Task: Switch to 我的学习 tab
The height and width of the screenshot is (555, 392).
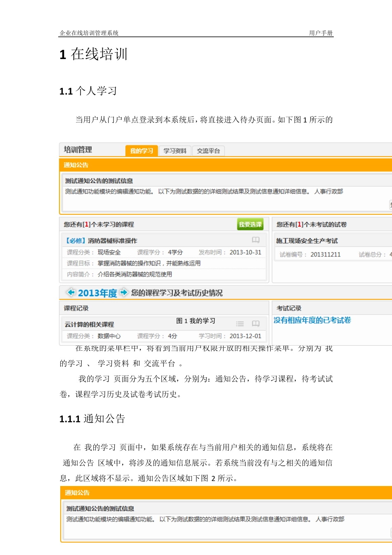Action: click(142, 151)
